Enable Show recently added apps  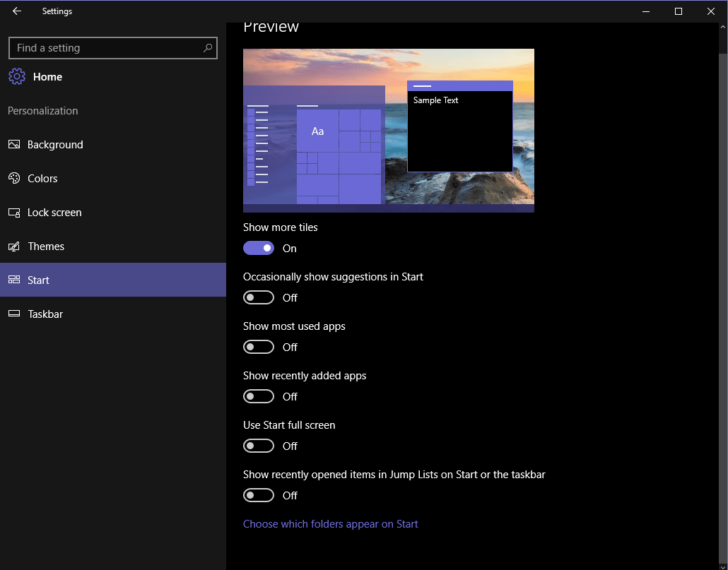pos(259,396)
